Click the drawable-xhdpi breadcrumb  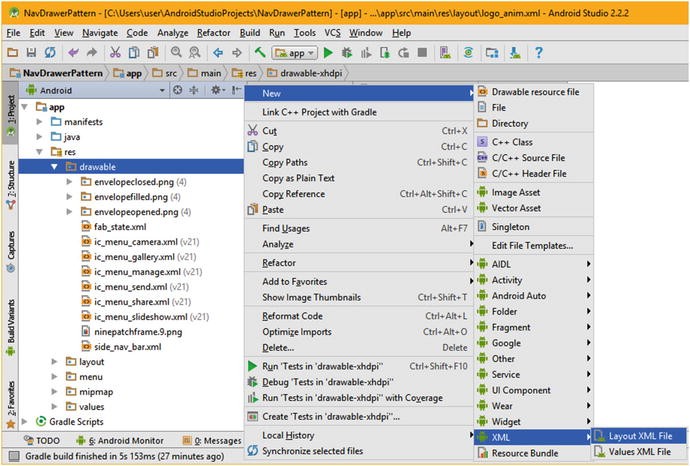(305, 73)
